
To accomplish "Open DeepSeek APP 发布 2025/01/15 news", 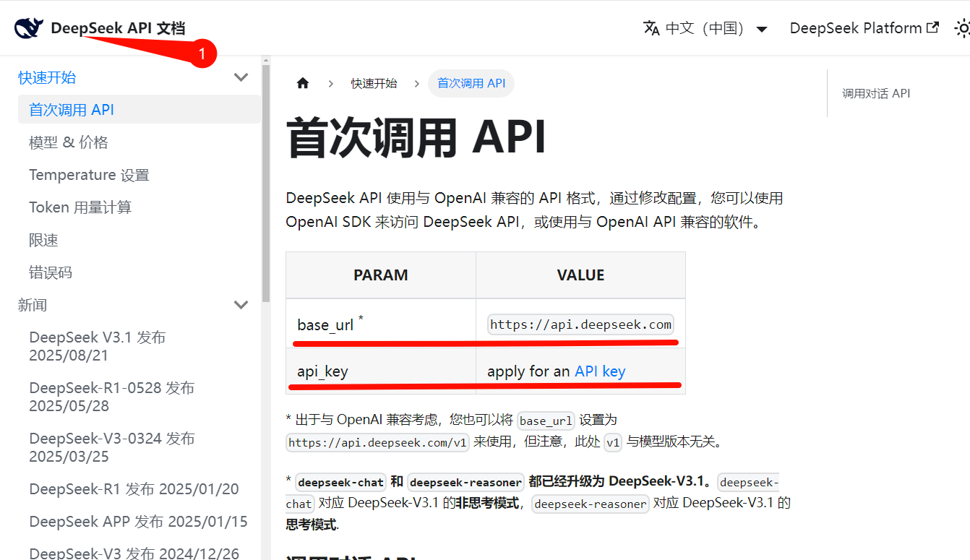I will pyautogui.click(x=140, y=522).
